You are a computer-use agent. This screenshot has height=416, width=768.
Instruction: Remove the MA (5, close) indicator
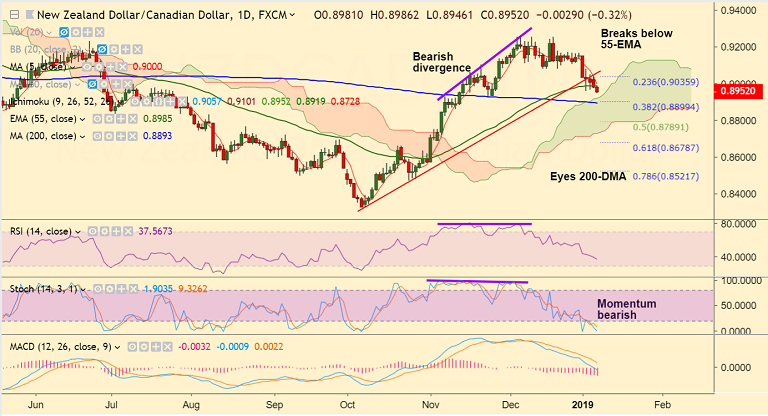click(122, 67)
